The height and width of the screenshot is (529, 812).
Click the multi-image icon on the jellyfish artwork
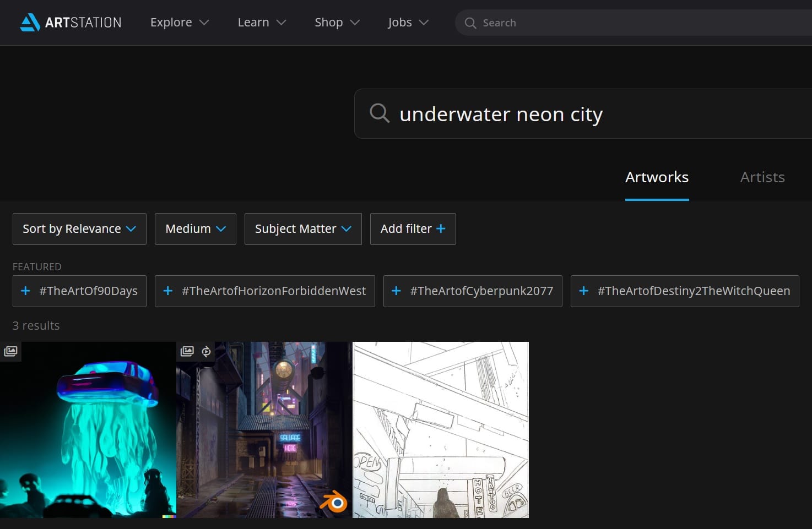[x=10, y=351]
